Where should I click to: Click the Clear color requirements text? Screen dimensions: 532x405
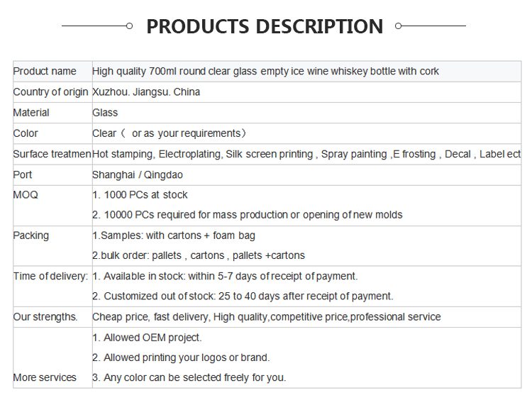click(169, 133)
